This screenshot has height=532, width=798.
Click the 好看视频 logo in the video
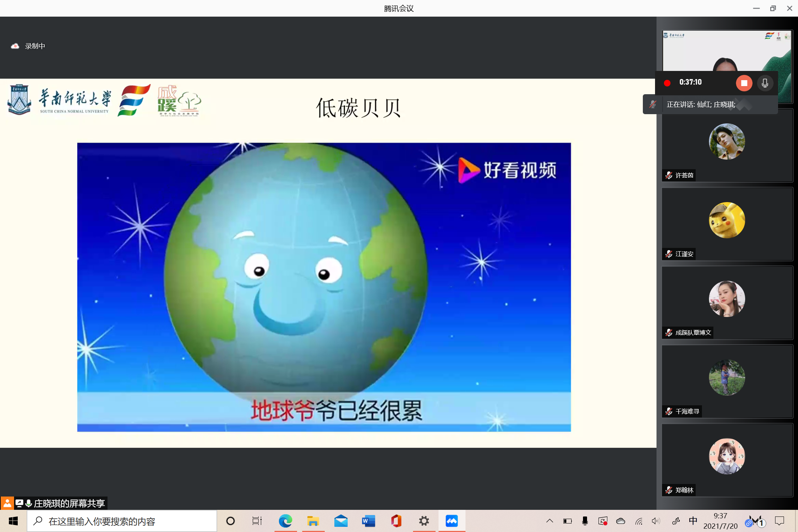[507, 170]
